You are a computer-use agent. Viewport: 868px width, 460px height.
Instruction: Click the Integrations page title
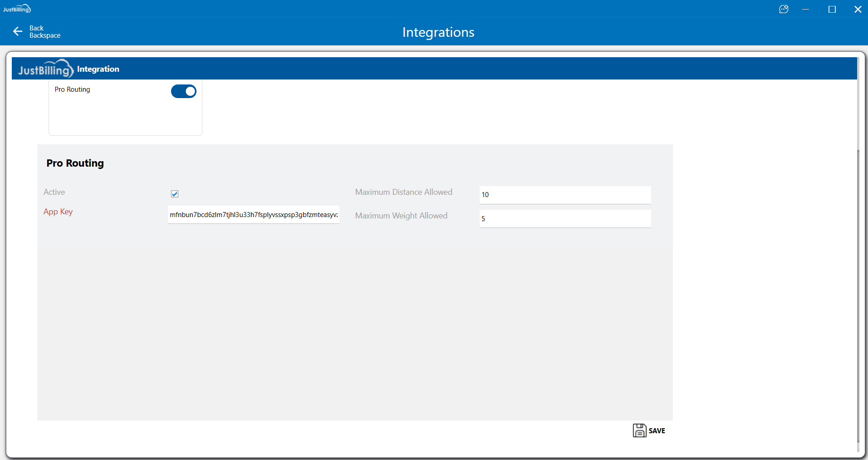pos(438,32)
